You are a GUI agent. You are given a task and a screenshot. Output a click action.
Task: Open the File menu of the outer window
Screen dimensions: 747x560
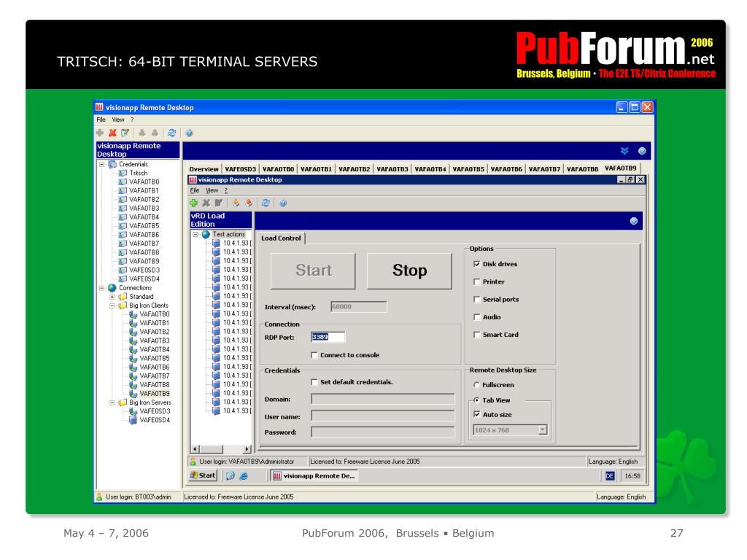(x=101, y=120)
